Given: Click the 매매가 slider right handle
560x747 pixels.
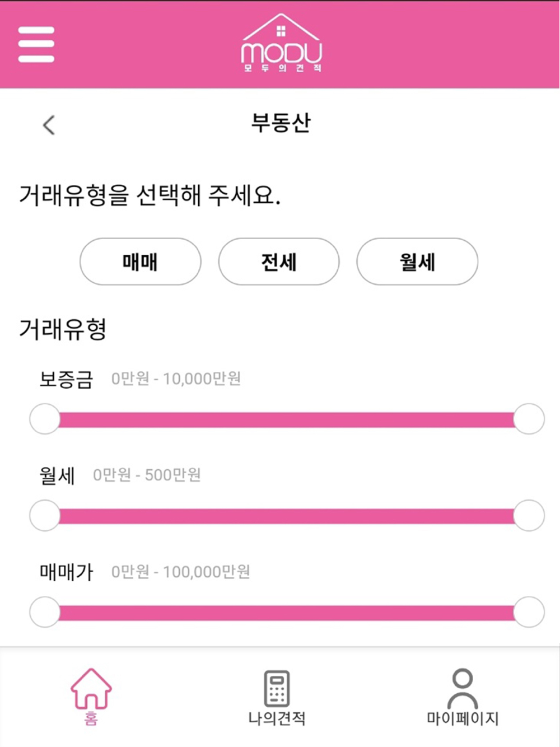Looking at the screenshot, I should (529, 612).
